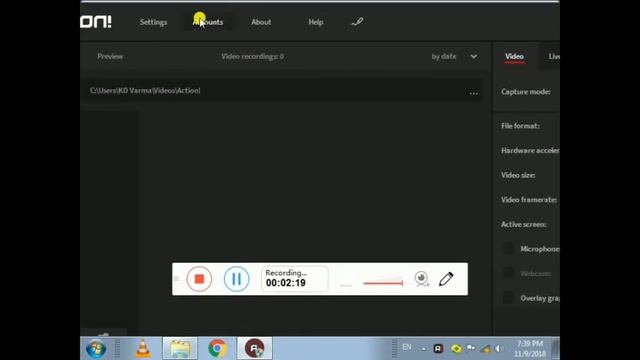Image resolution: width=640 pixels, height=360 pixels.
Task: Click the Action! logo
Action: point(96,22)
